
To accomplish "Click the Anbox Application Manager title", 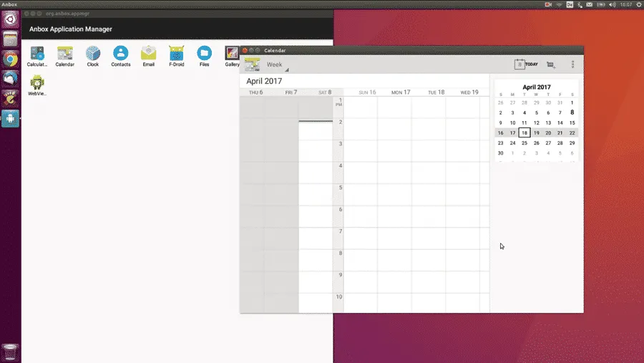I will tap(71, 29).
